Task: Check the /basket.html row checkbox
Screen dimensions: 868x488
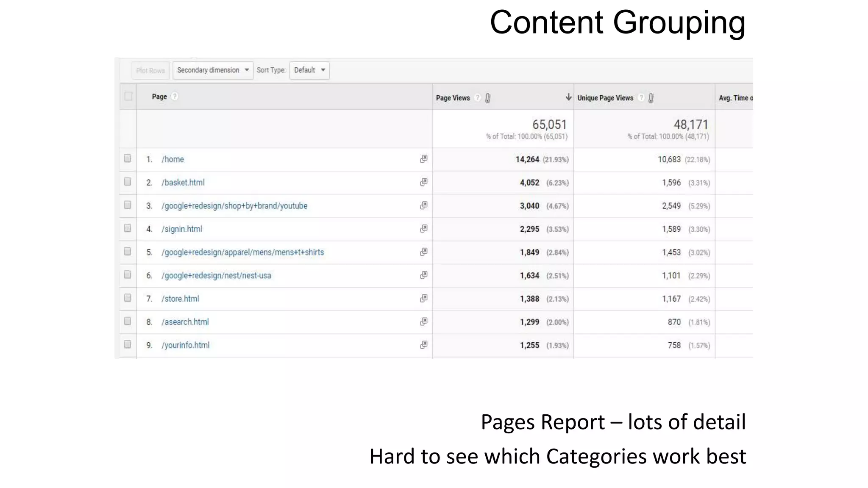Action: coord(128,182)
